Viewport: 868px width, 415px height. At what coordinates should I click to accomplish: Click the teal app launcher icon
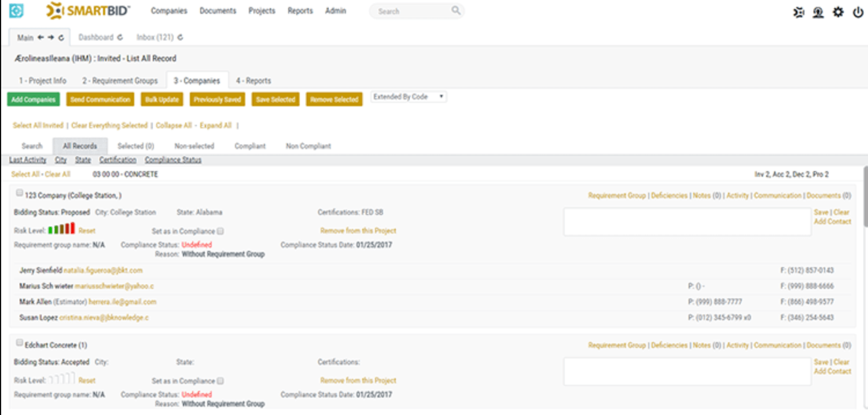[16, 11]
